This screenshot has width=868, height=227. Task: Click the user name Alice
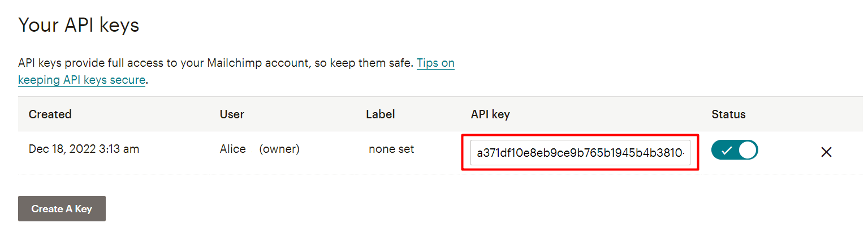232,149
